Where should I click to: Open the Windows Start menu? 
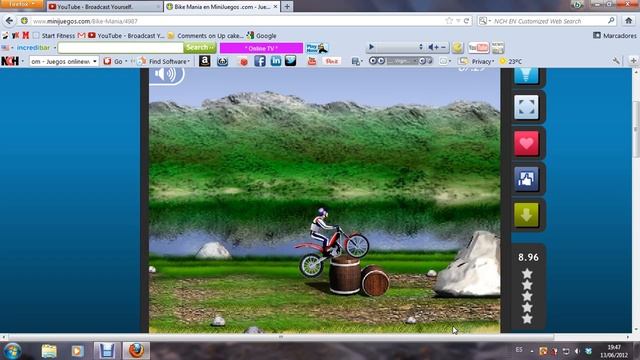12,351
